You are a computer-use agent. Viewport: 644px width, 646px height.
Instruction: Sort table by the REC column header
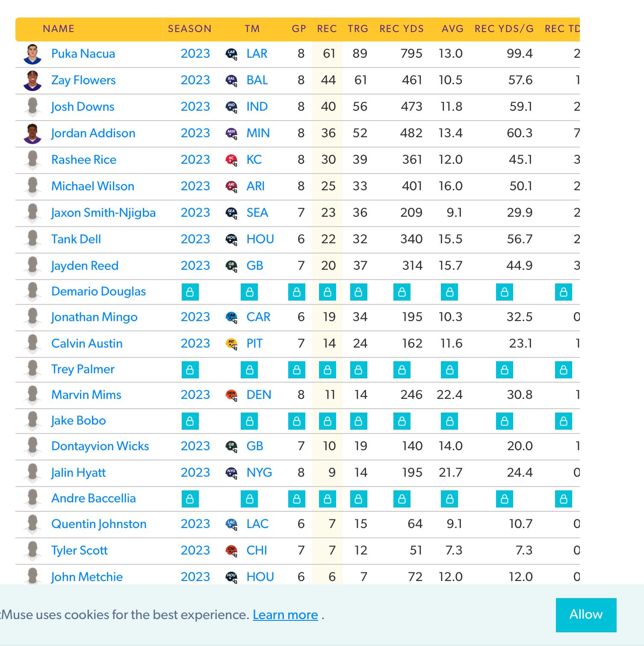[x=327, y=29]
